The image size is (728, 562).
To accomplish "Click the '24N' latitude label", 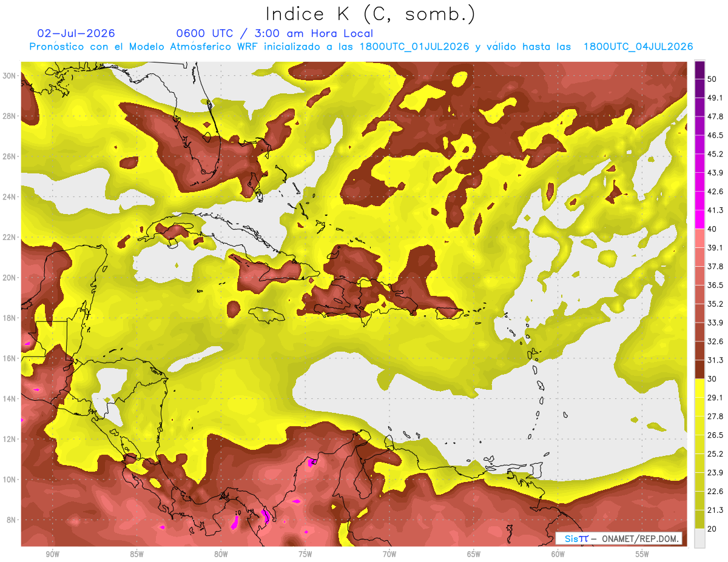I will 9,197.
